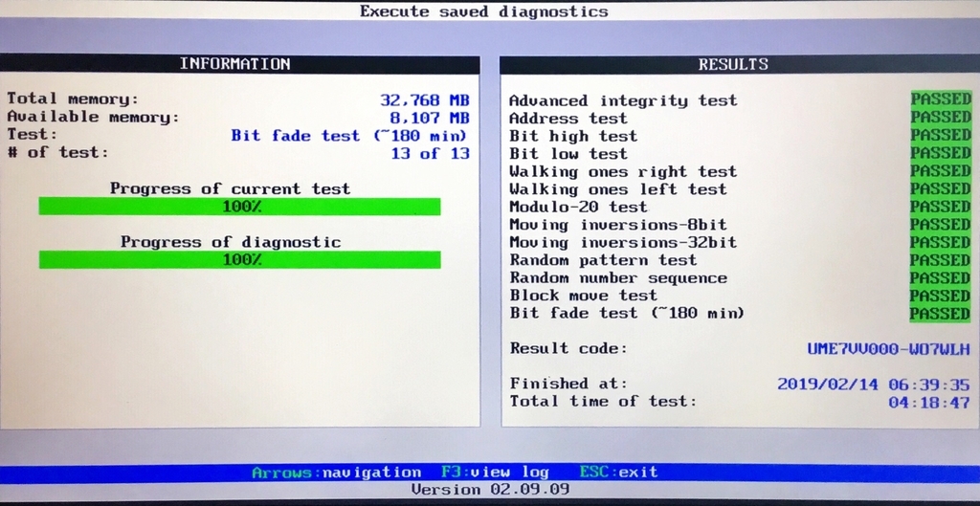
Task: Click the 'Total time of test:' label
Action: tap(603, 401)
